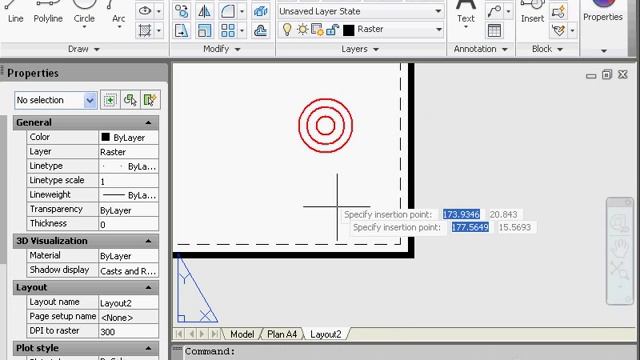
Task: Click the DPI to raster value 300
Action: pos(129,331)
